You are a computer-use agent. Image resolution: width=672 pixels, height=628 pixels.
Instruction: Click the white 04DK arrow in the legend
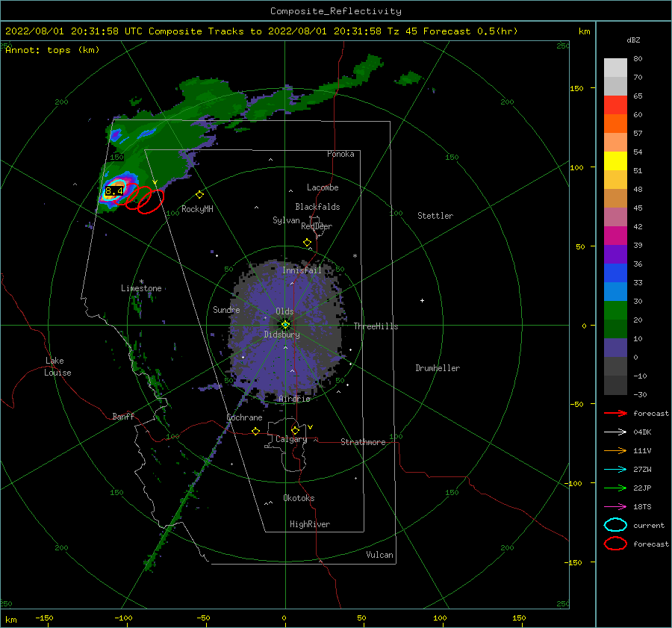615,432
